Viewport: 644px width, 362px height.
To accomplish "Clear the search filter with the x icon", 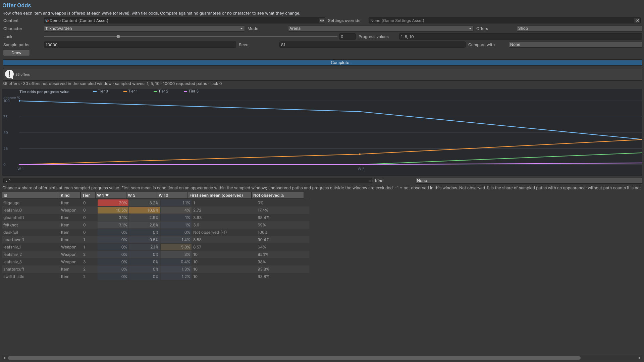I will pos(370,181).
